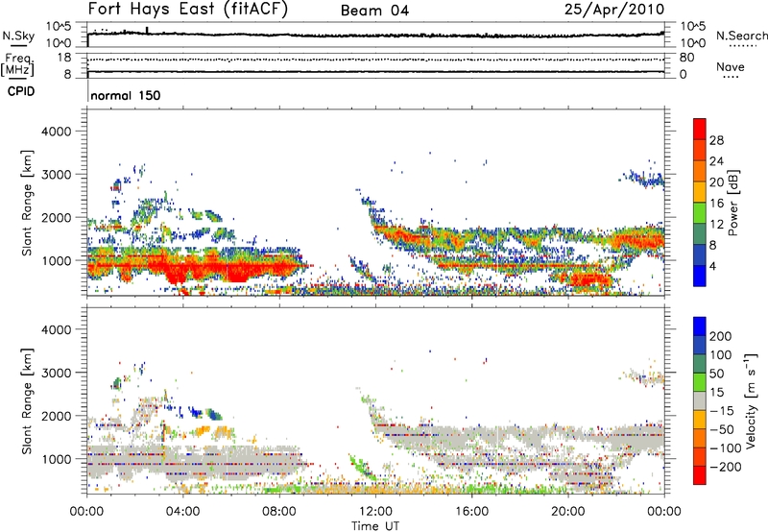
Task: Click the '1000' tick of the velocity panel
Action: pos(57,459)
